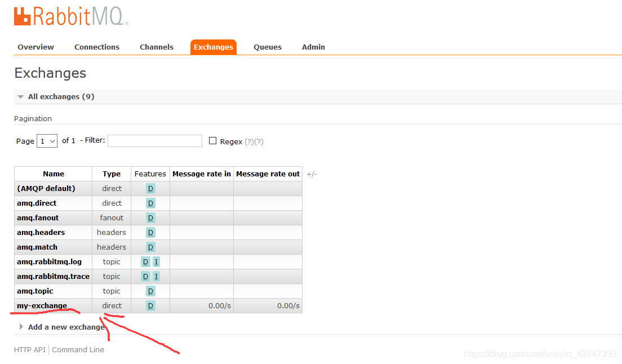Open the amq.topic exchange

click(35, 291)
